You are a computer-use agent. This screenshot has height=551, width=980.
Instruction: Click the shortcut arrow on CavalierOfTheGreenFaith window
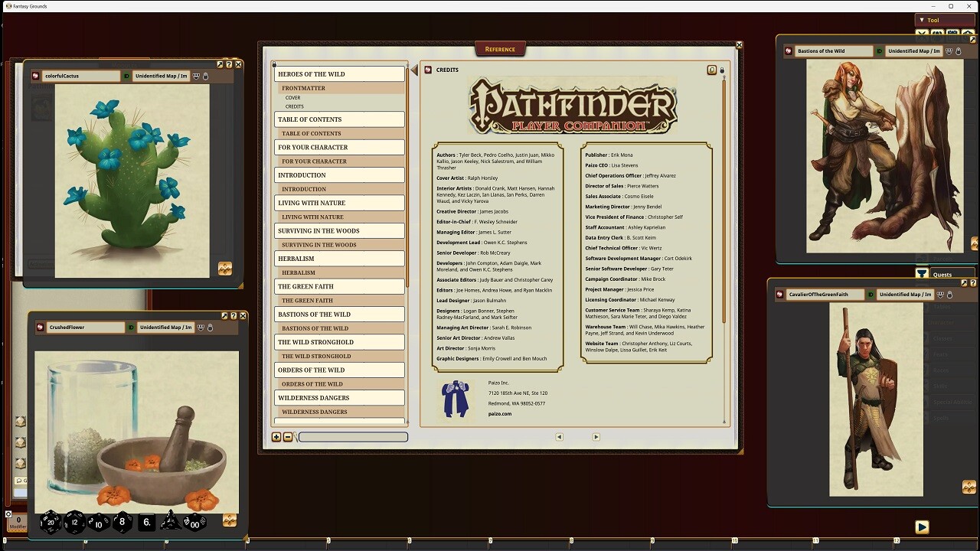964,285
